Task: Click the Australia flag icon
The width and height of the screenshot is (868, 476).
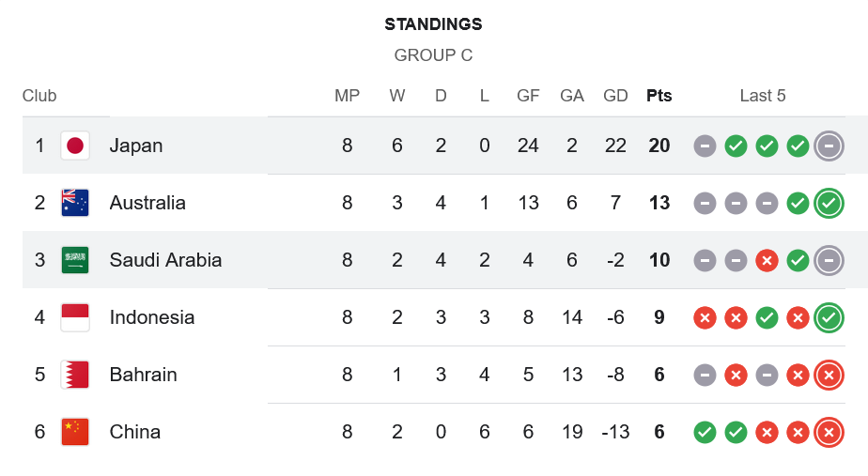Action: pos(75,203)
